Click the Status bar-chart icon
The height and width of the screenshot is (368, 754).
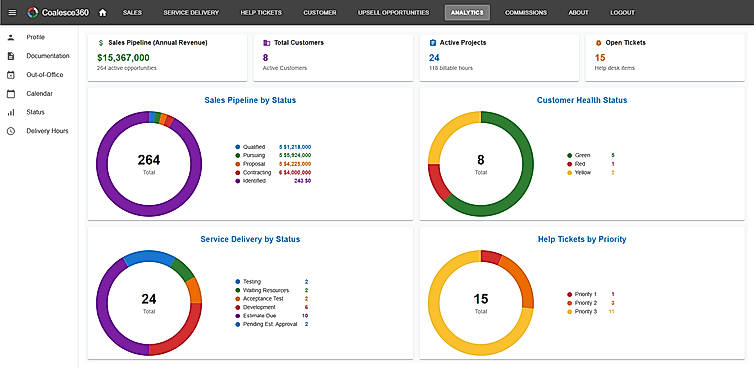[11, 112]
